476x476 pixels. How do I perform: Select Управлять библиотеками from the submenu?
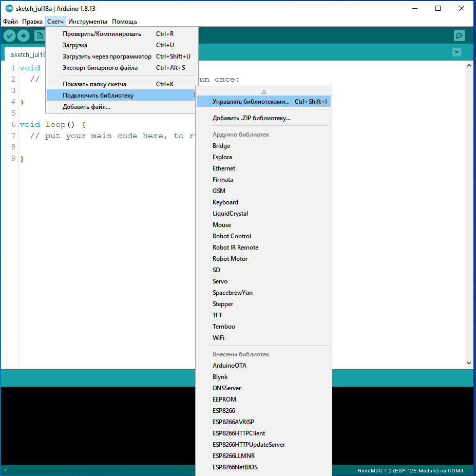tap(251, 102)
